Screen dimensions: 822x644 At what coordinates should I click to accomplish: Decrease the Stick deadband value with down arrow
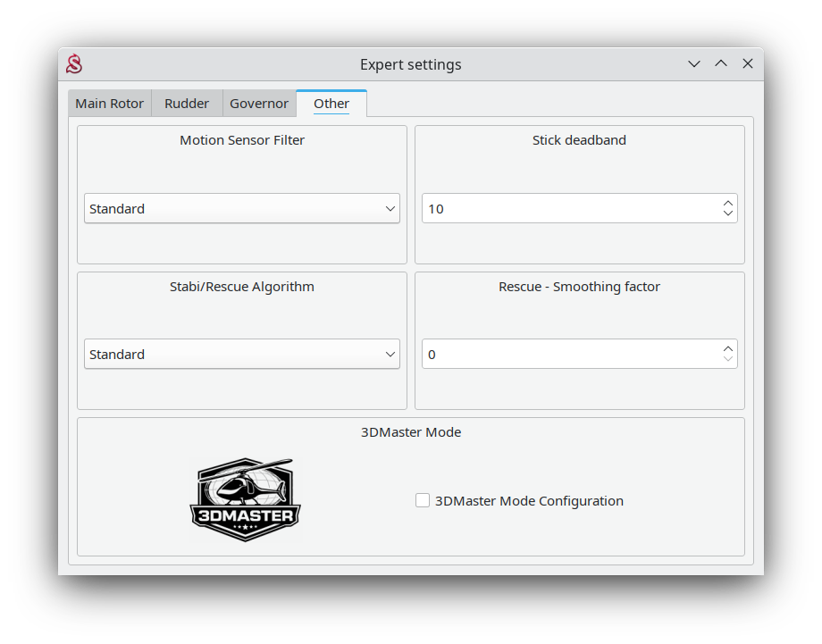[728, 214]
